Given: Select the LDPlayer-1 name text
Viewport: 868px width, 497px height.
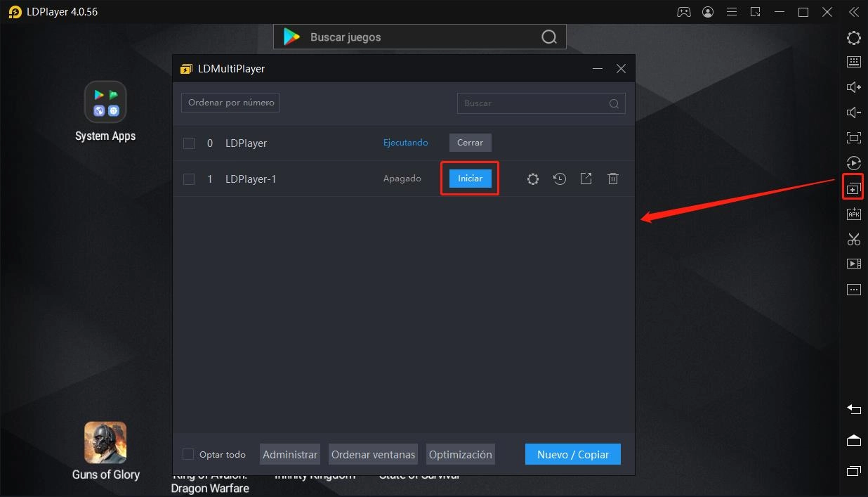Looking at the screenshot, I should pyautogui.click(x=251, y=179).
